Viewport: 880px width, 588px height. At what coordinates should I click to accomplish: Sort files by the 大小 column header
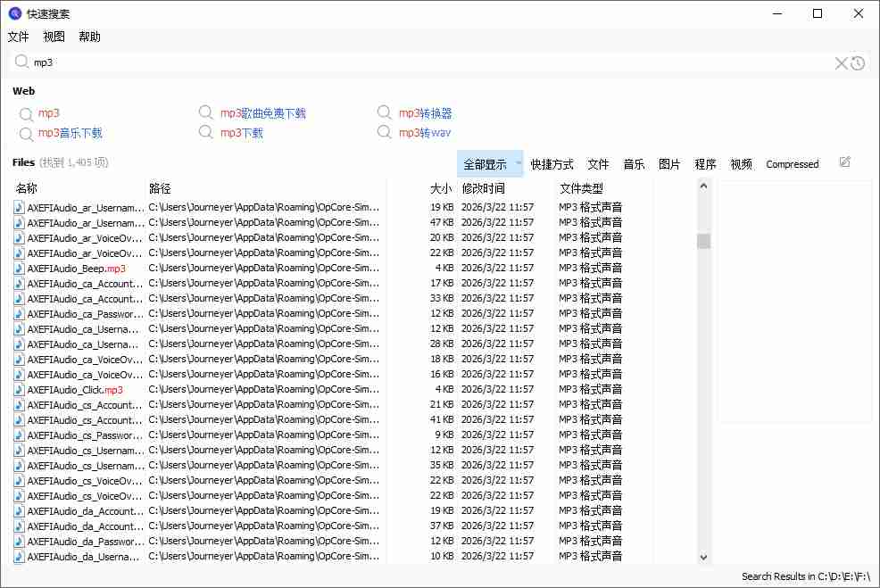440,188
